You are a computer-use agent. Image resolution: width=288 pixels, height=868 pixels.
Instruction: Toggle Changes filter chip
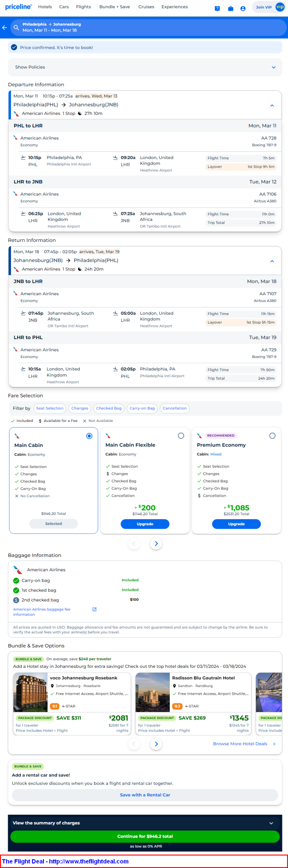point(80,408)
